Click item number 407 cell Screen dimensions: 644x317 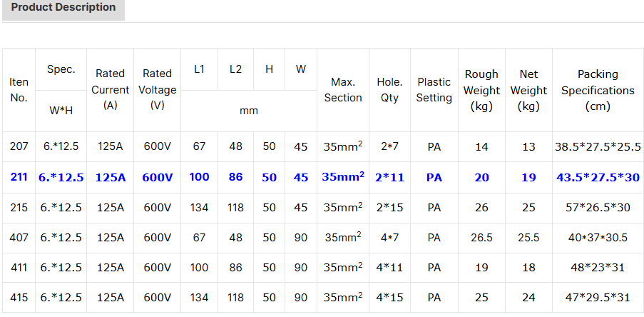tap(19, 238)
